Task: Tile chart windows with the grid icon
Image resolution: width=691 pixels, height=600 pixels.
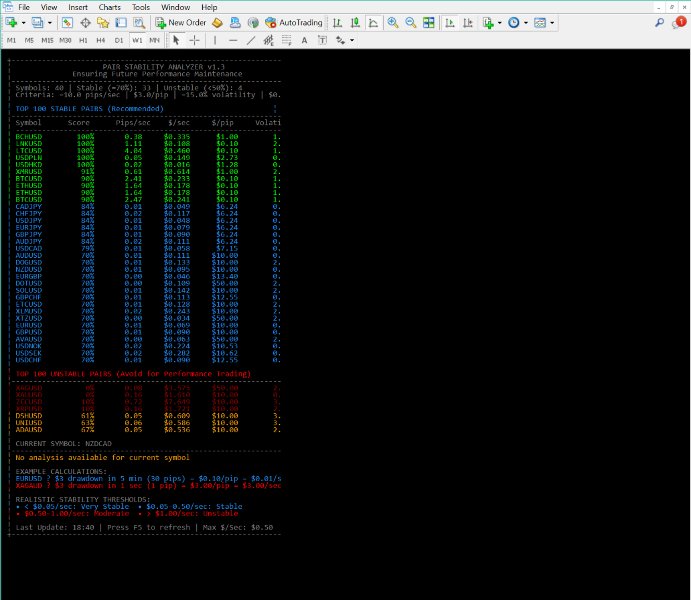Action: (428, 22)
